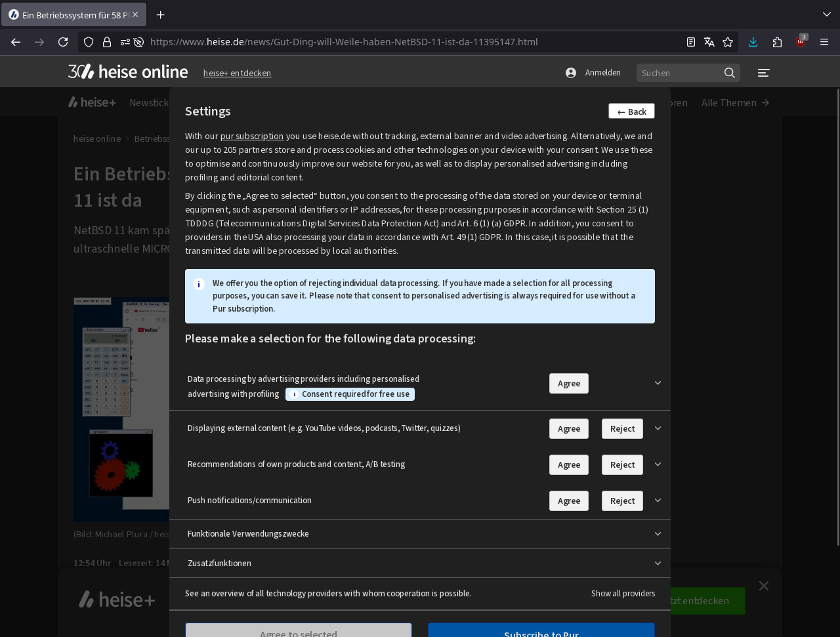Expand personalised advertising details
The image size is (840, 637).
658,383
